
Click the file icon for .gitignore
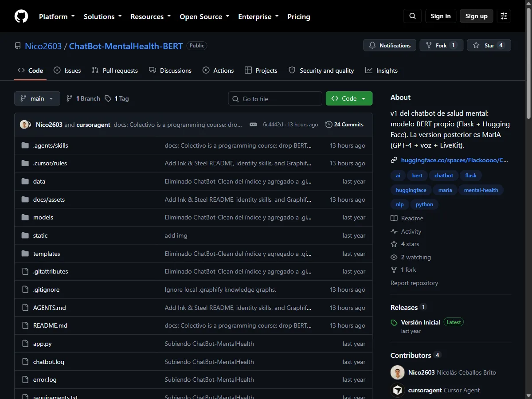25,289
